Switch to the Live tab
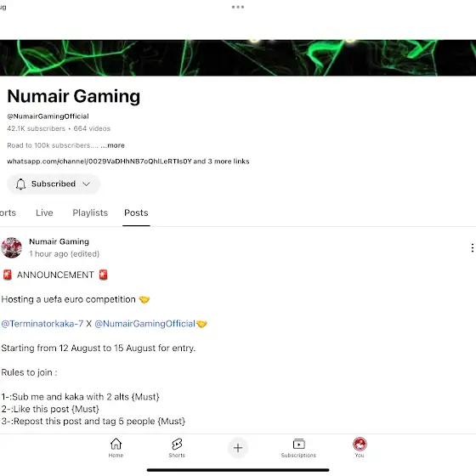Image resolution: width=476 pixels, height=476 pixels. pos(44,212)
